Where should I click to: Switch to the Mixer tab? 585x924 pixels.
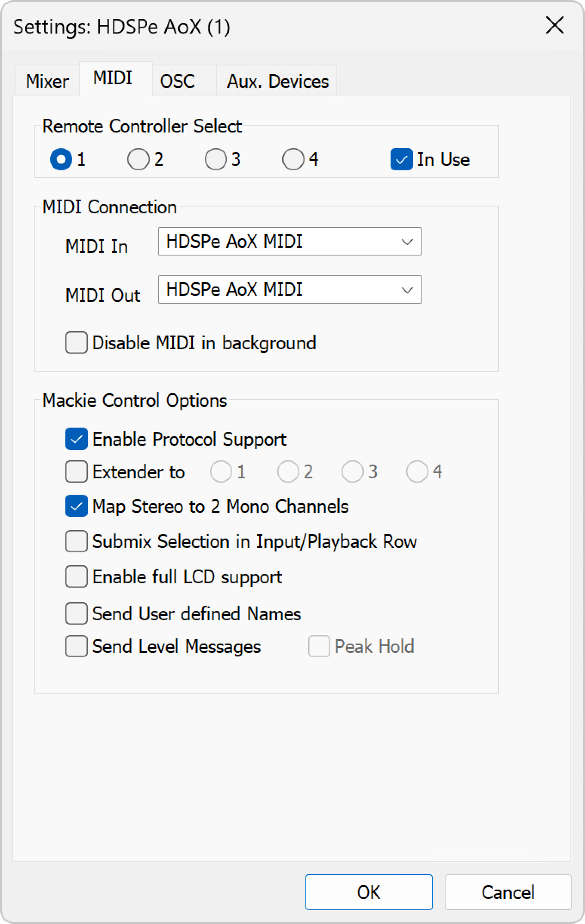pyautogui.click(x=47, y=81)
